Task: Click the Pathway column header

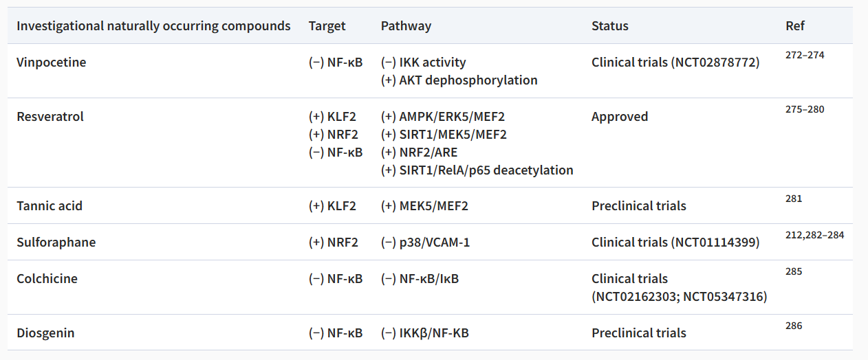Action: (406, 26)
